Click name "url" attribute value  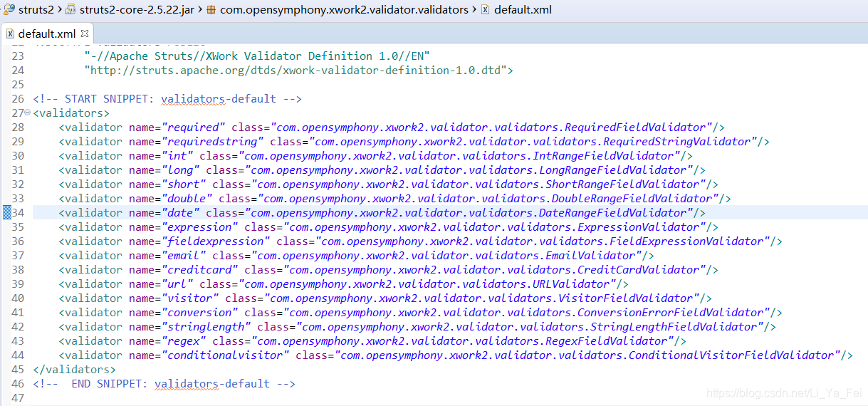177,283
